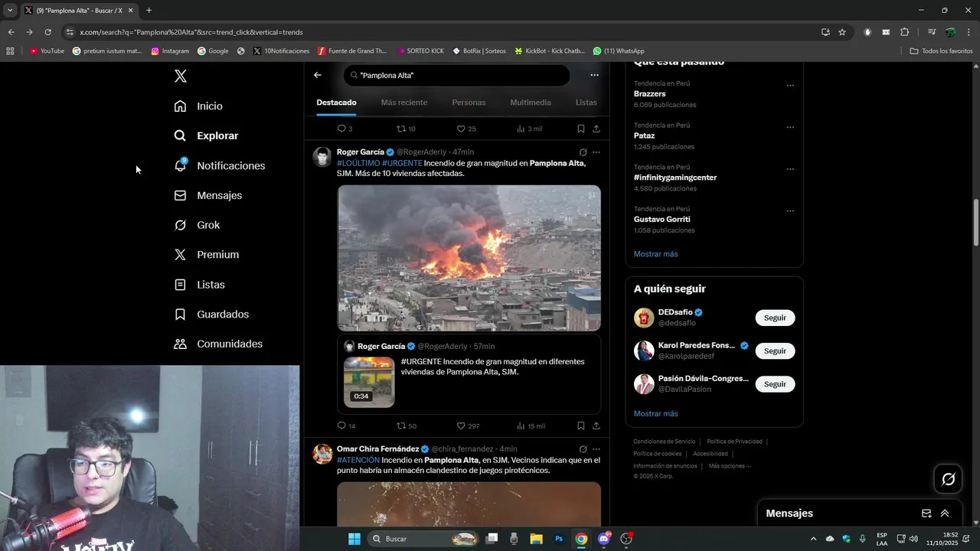Image resolution: width=980 pixels, height=551 pixels.
Task: Open more options on Roger García post
Action: (596, 152)
